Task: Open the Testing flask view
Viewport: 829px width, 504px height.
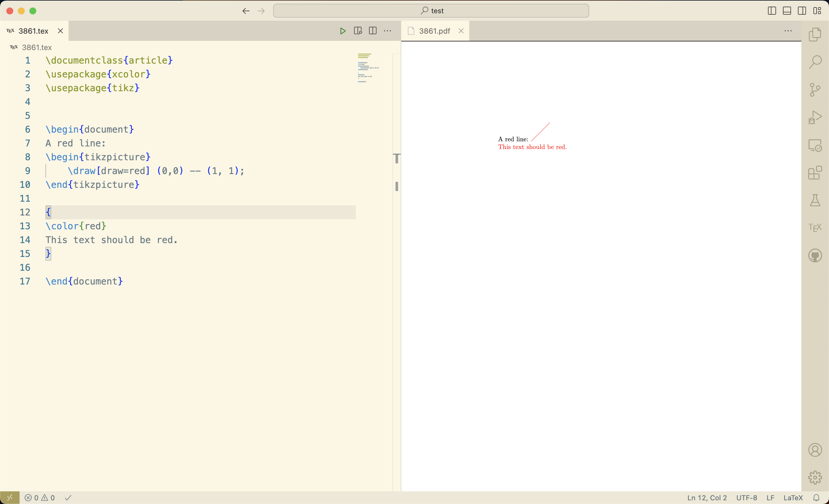Action: click(x=815, y=201)
